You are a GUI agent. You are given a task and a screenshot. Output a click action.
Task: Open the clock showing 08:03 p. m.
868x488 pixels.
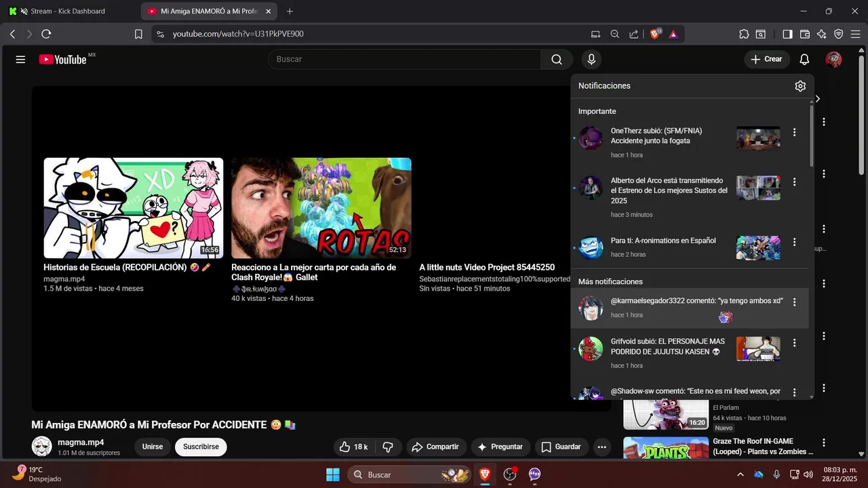(x=839, y=474)
